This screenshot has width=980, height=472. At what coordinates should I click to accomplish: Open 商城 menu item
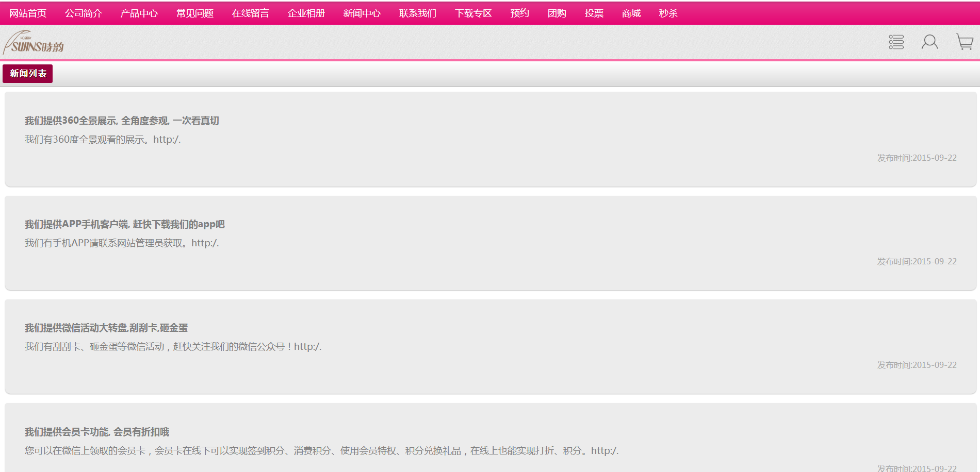[631, 13]
